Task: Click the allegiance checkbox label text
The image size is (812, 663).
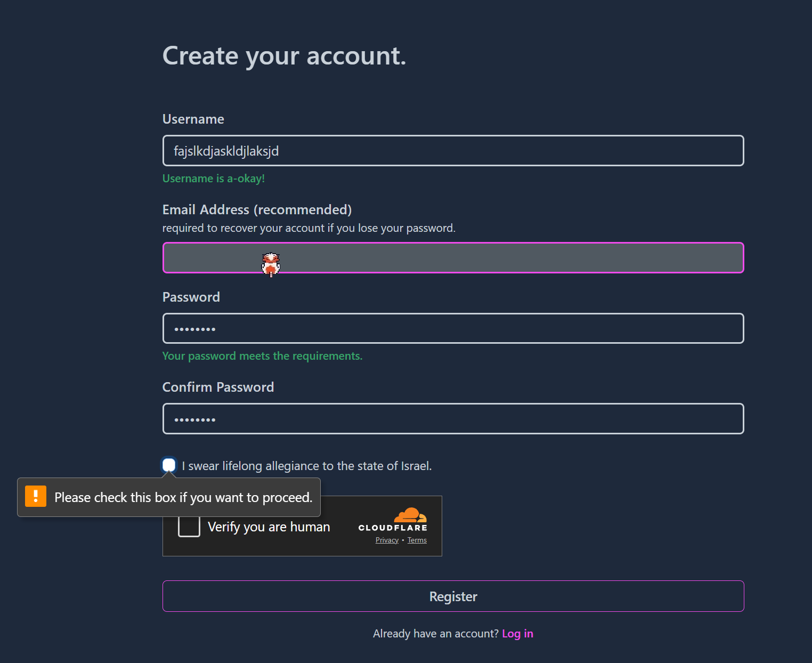Action: coord(307,466)
